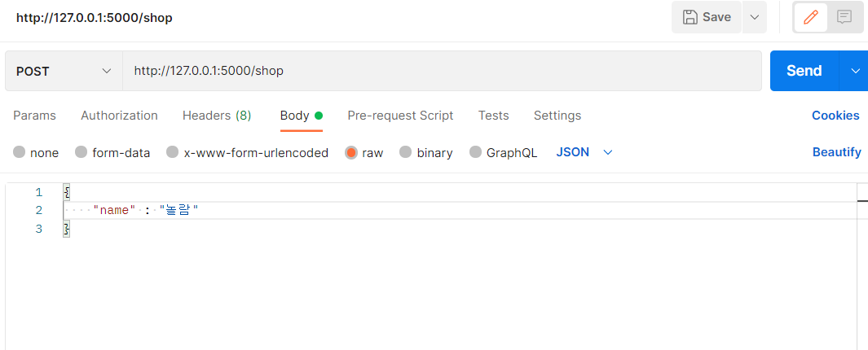868x350 pixels.
Task: Open the Settings tab
Action: coord(557,116)
